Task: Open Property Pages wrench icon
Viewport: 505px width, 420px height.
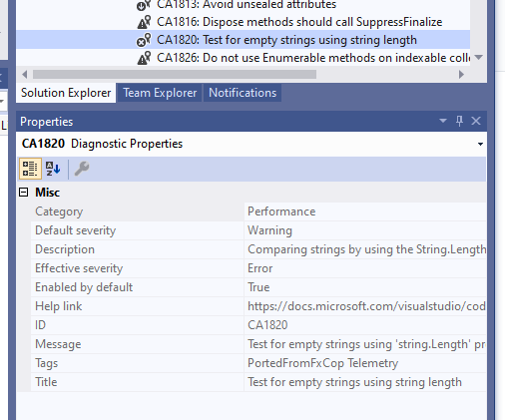Action: 82,169
